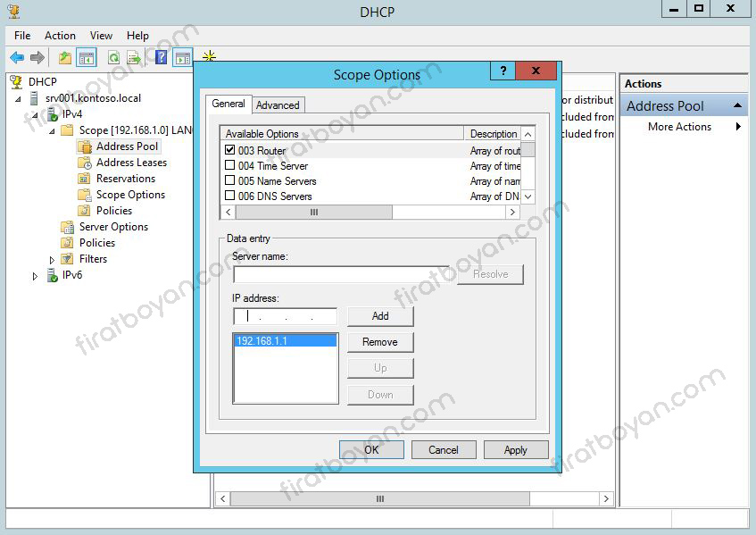Click the Up one level folder icon
Viewport: 756px width, 535px height.
pos(65,58)
